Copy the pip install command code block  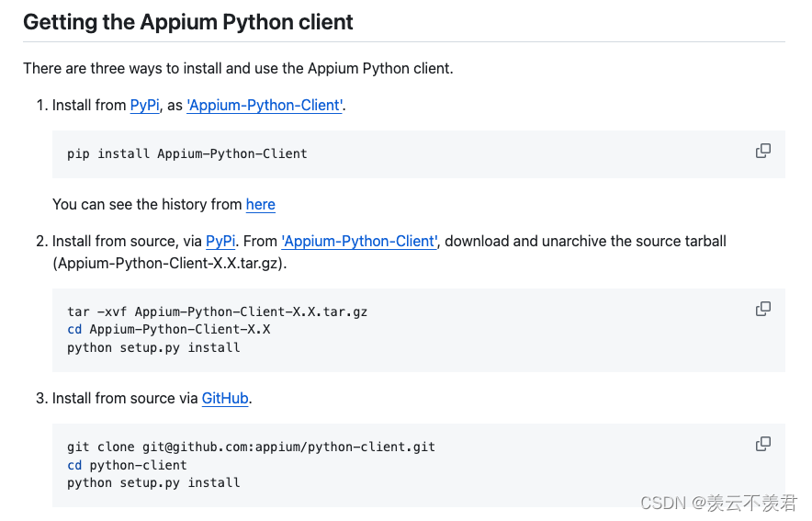[762, 151]
